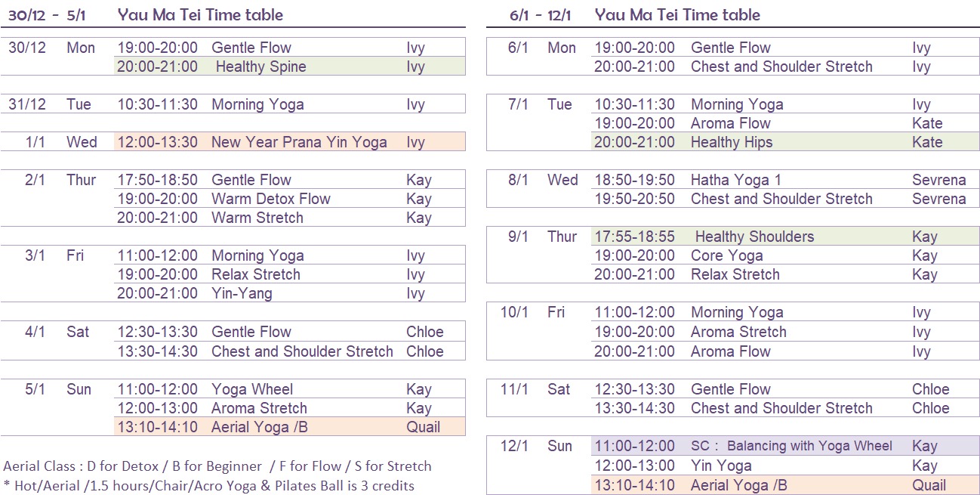Click the Aerial Class legend note
The height and width of the screenshot is (495, 980).
(217, 466)
